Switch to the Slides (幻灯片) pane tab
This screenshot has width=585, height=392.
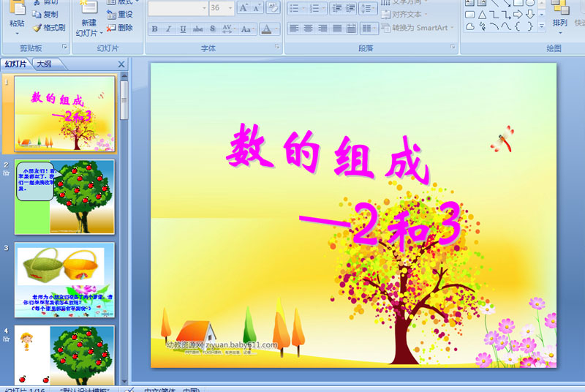coord(15,64)
